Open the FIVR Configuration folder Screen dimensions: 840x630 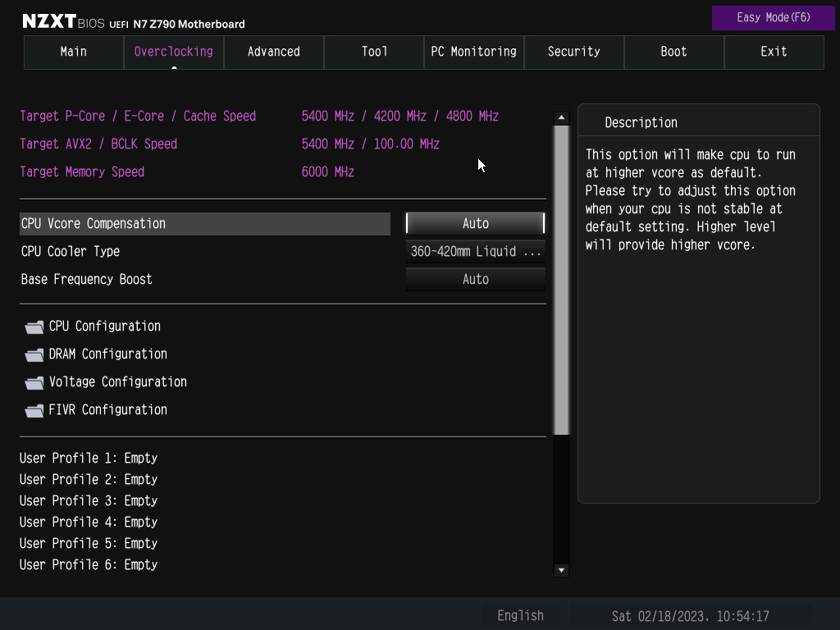coord(107,409)
